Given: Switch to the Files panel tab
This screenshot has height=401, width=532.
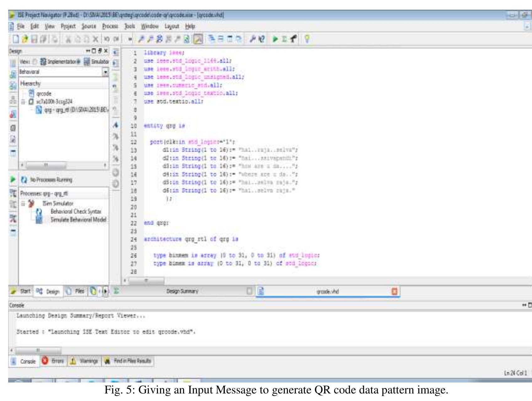Looking at the screenshot, I should (x=76, y=291).
